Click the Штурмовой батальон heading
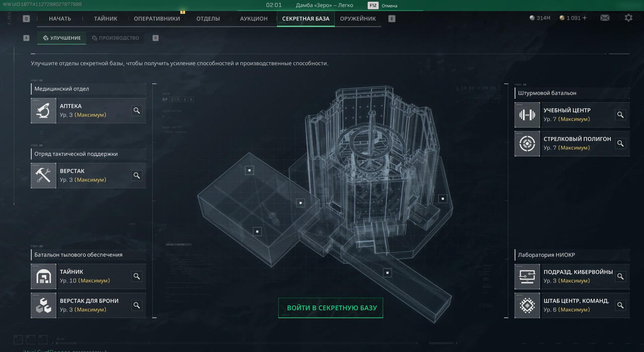 click(547, 93)
